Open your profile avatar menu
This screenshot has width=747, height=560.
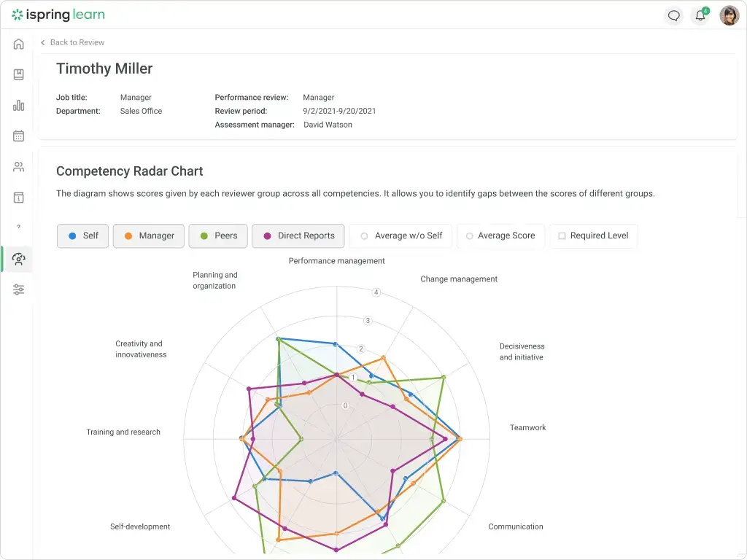729,15
